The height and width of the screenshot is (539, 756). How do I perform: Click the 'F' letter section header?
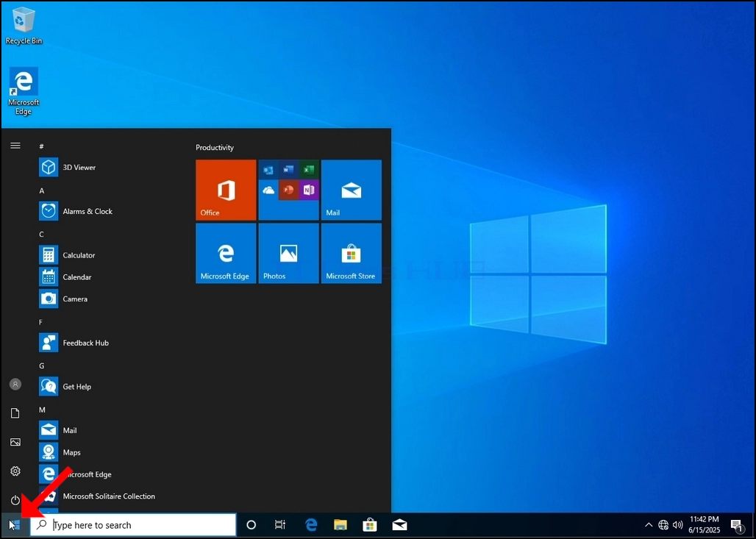41,322
